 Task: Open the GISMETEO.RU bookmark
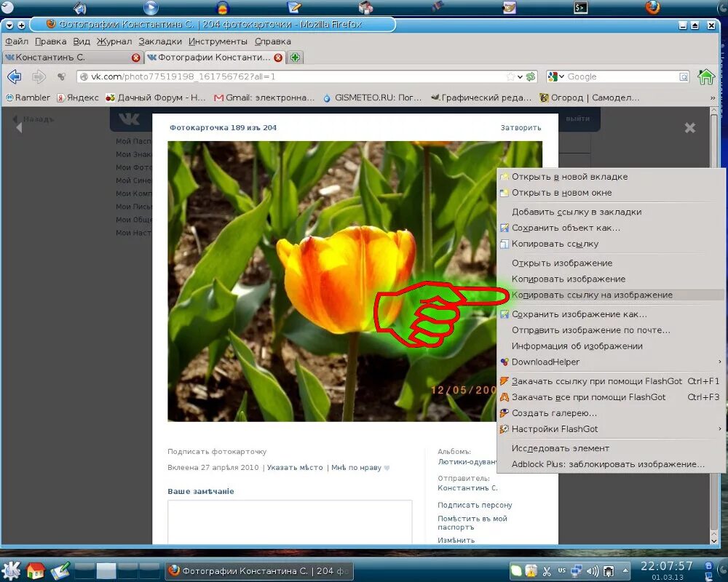[x=373, y=97]
